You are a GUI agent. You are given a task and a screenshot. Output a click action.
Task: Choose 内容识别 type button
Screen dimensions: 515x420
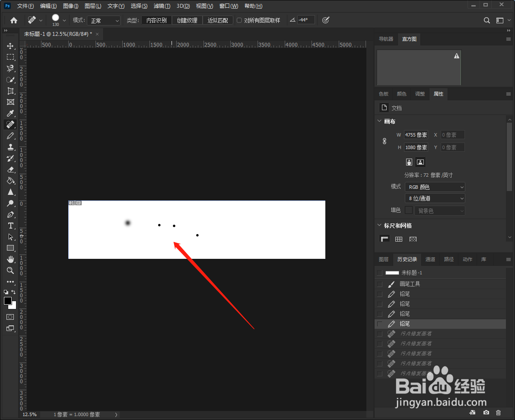click(157, 20)
